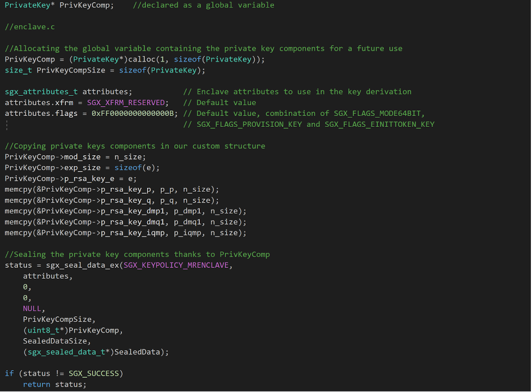Viewport: 532px width, 392px height.
Task: Click the "//declared as a global variable" comment
Action: 204,5
